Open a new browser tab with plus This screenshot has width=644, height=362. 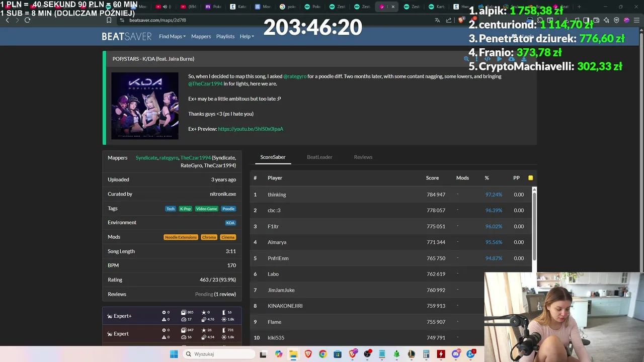click(x=579, y=7)
